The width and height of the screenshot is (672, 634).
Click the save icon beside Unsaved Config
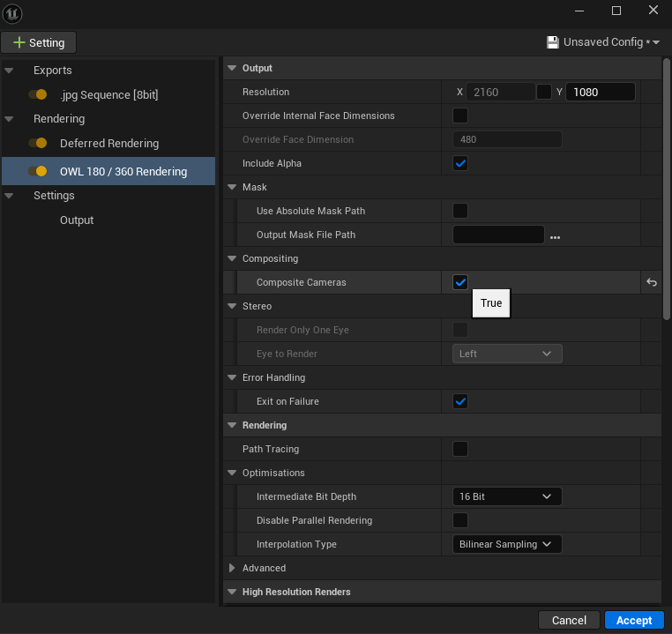click(x=553, y=42)
